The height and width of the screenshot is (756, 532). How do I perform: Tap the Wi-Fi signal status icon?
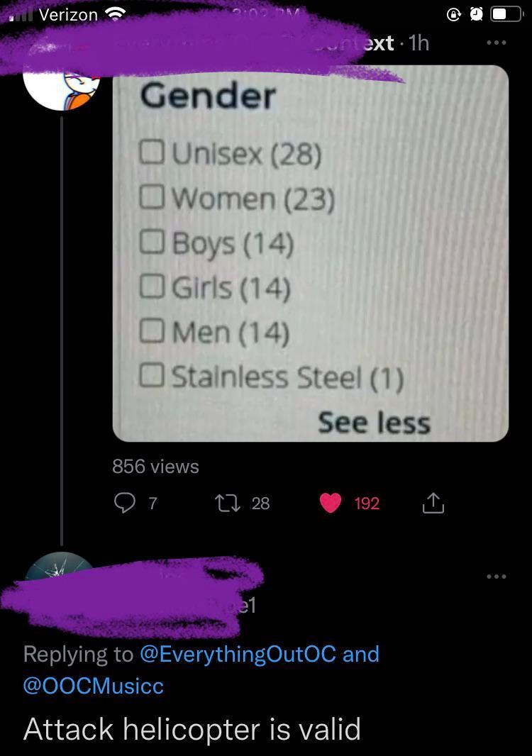[x=115, y=15]
